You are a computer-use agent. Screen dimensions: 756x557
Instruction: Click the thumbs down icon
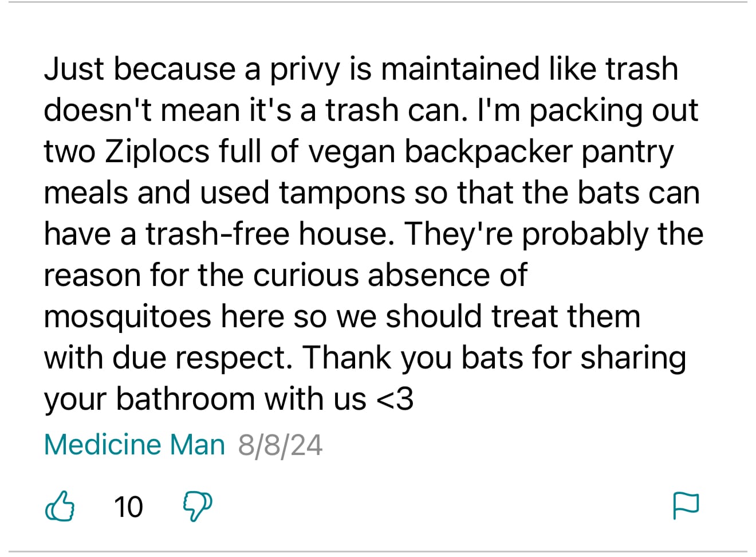(x=197, y=507)
